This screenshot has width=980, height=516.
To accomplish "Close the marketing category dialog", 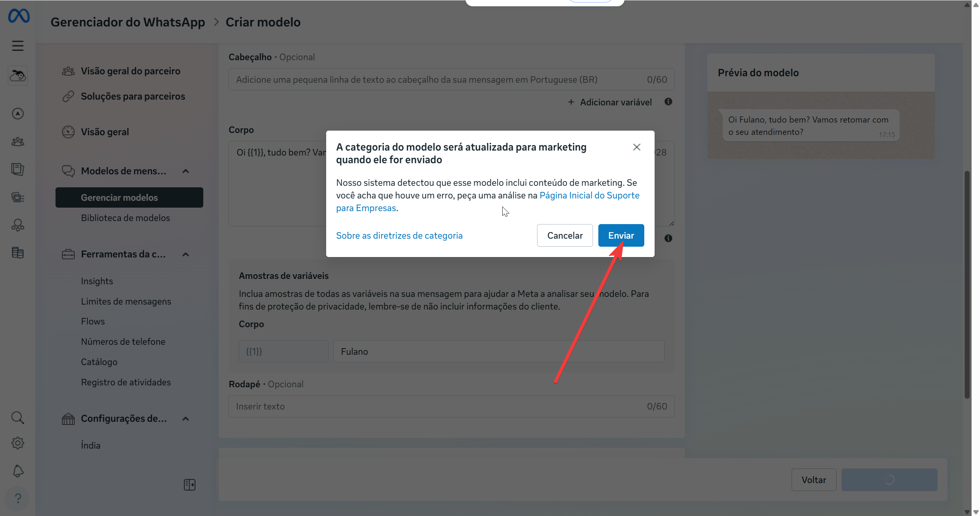I will tap(637, 147).
